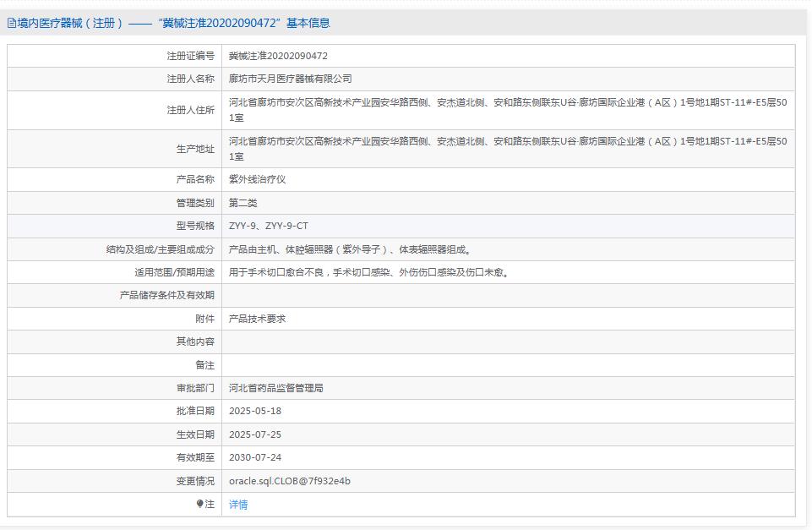Click the 变更情况 oracle.sql.CLOB value

[x=289, y=480]
